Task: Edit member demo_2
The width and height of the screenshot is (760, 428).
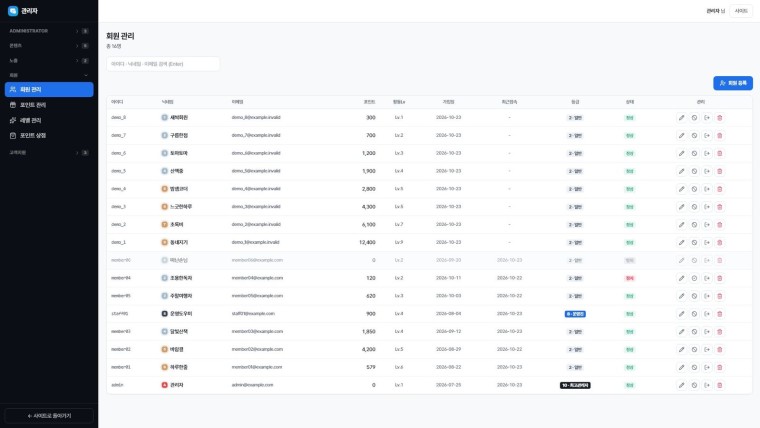Action: coord(681,225)
